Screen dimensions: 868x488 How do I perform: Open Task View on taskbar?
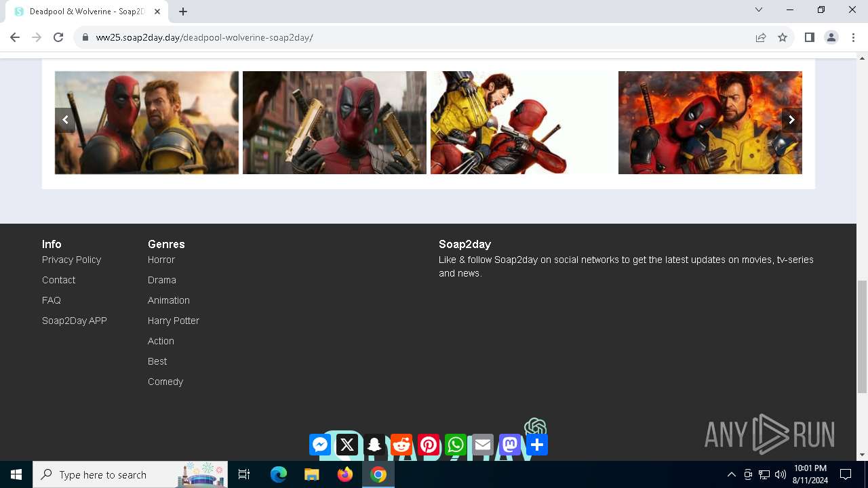pyautogui.click(x=244, y=474)
